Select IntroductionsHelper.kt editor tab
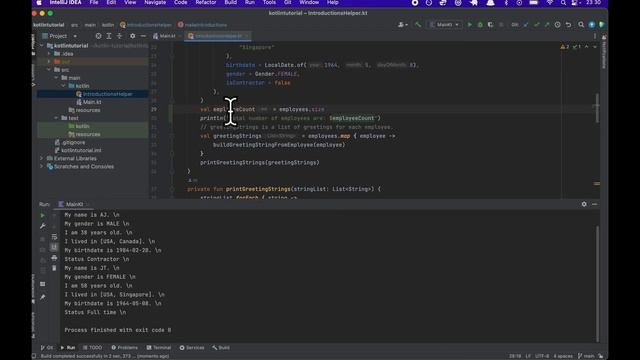Screen dimensions: 640x360 218,36
